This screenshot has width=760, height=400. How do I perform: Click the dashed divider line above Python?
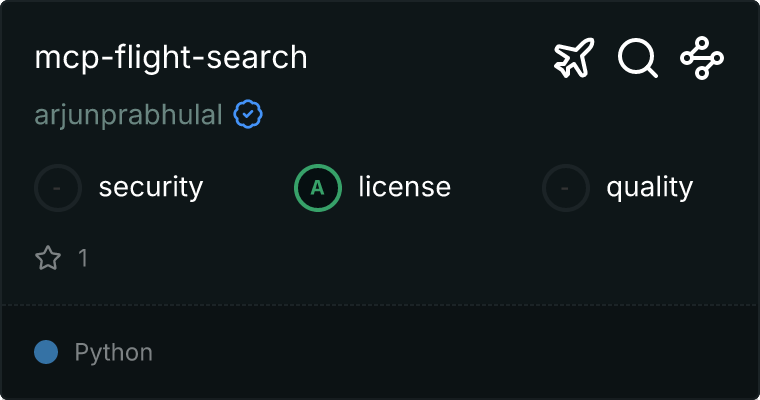click(x=380, y=305)
